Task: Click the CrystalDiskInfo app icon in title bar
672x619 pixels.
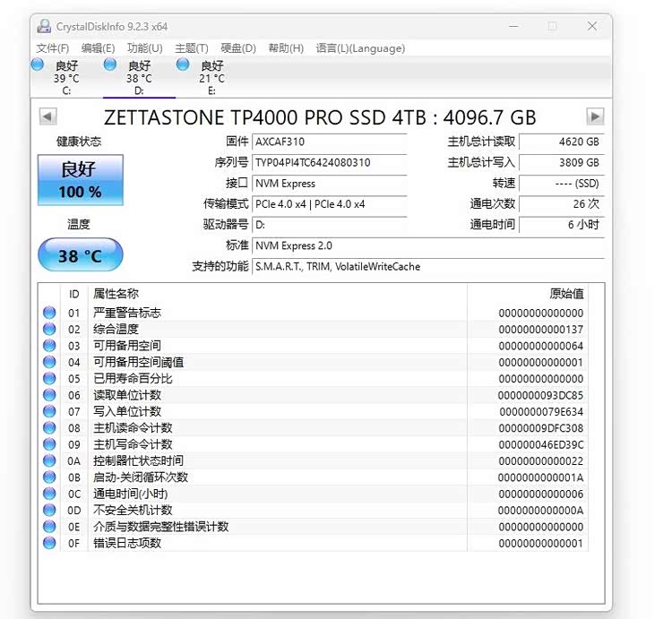Action: (x=45, y=26)
